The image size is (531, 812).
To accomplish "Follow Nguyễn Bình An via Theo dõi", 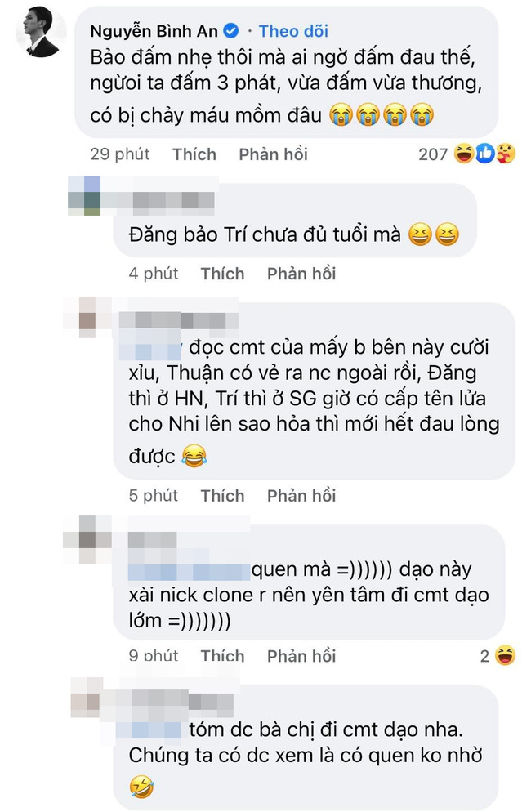I will click(294, 31).
